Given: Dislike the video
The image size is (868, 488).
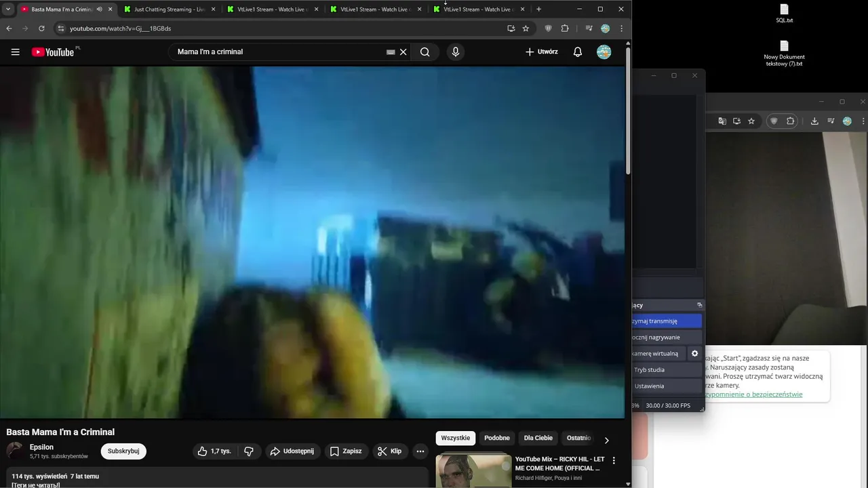Looking at the screenshot, I should 249,451.
